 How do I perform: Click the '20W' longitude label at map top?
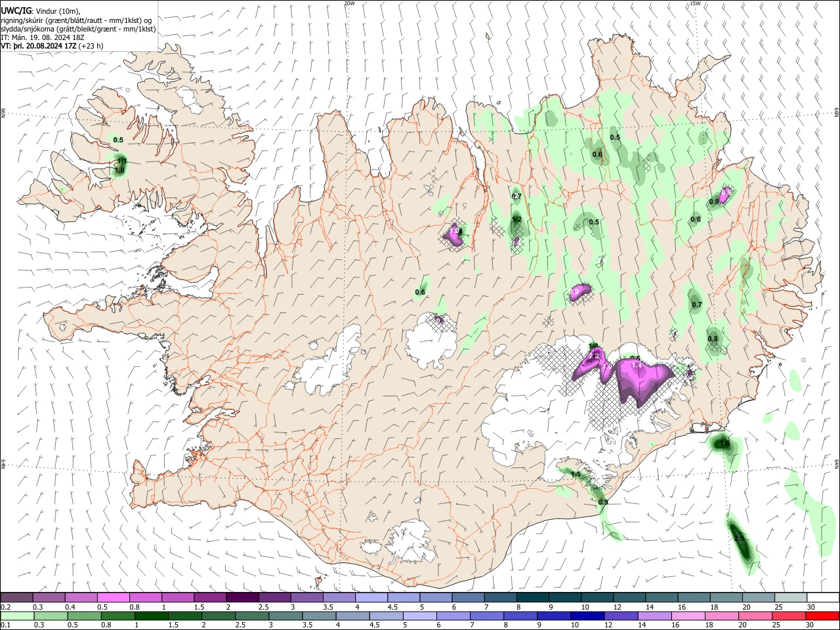[349, 3]
